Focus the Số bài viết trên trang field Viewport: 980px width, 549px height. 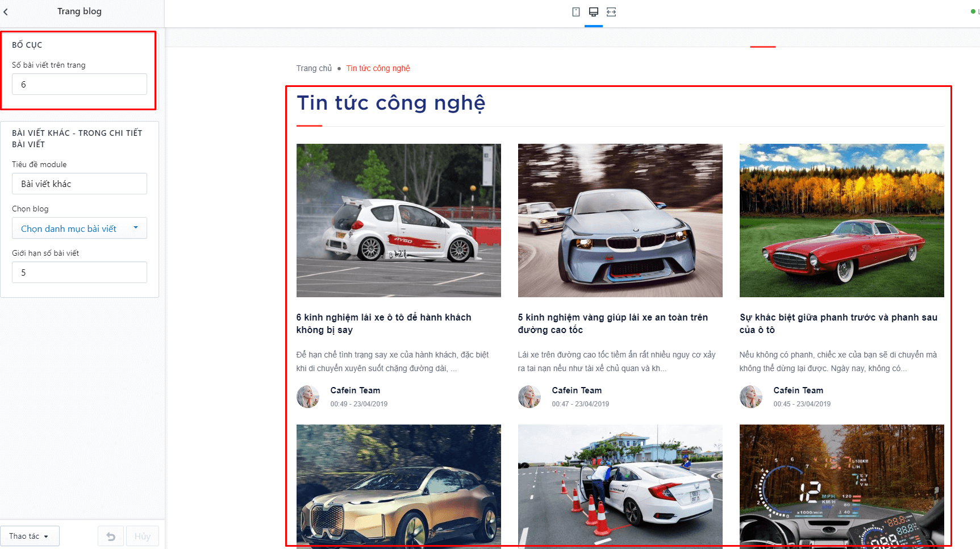point(80,84)
